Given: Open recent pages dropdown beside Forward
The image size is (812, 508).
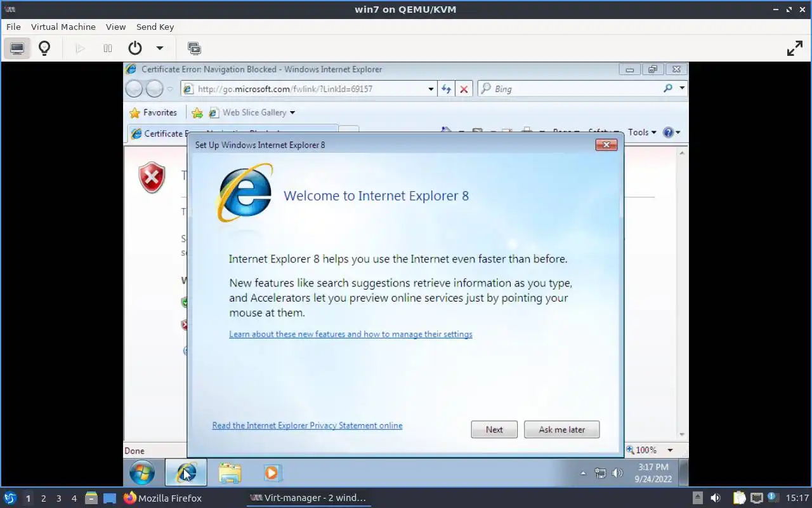Looking at the screenshot, I should [x=169, y=90].
